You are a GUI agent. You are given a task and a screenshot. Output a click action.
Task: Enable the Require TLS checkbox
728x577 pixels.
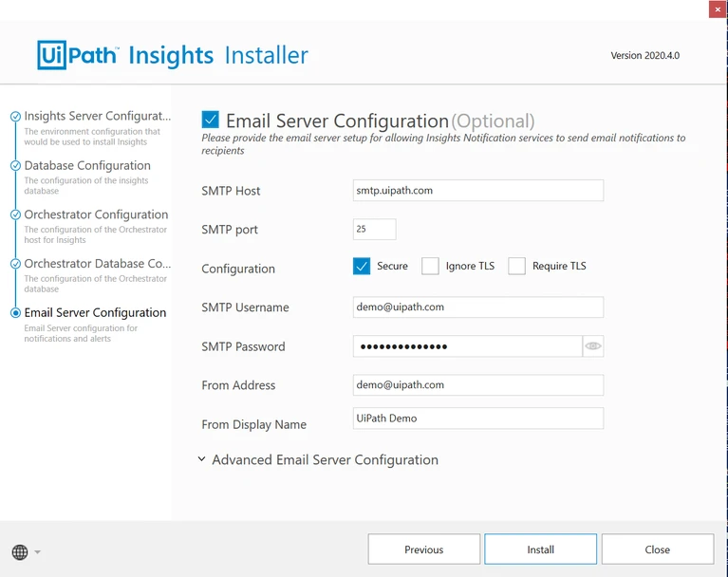(516, 266)
